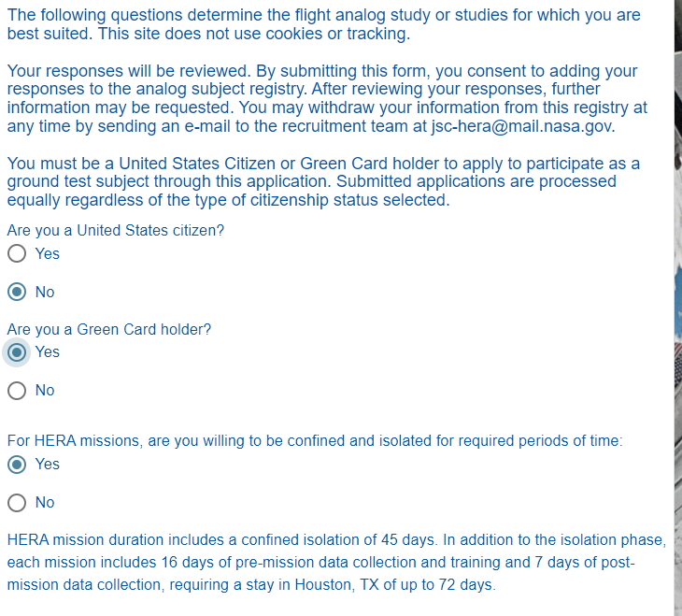Select No radio for HERA confinement question
This screenshot has width=682, height=616.
(x=16, y=503)
